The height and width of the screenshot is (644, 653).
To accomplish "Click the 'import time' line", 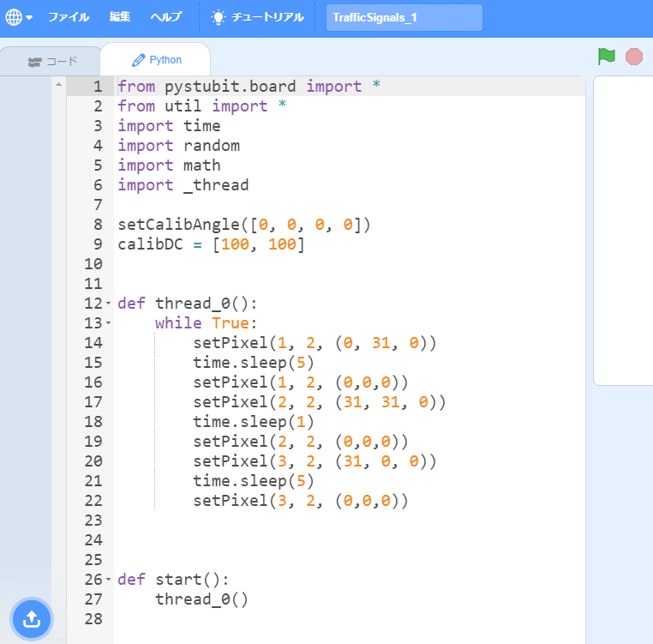I will coord(169,125).
